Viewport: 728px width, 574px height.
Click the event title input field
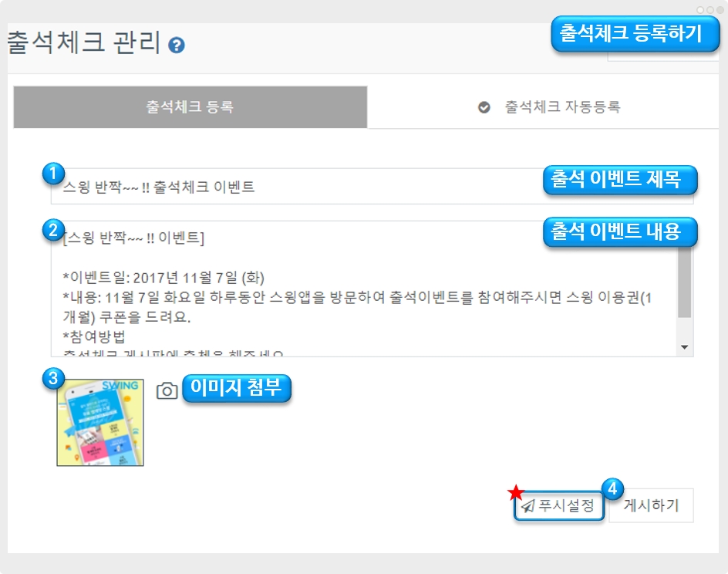tap(372, 186)
